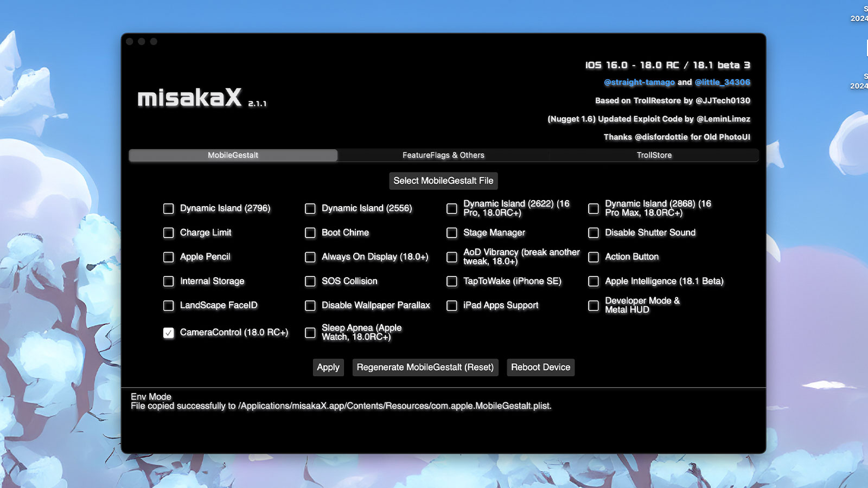Enable the Boot Chime option

click(x=310, y=233)
